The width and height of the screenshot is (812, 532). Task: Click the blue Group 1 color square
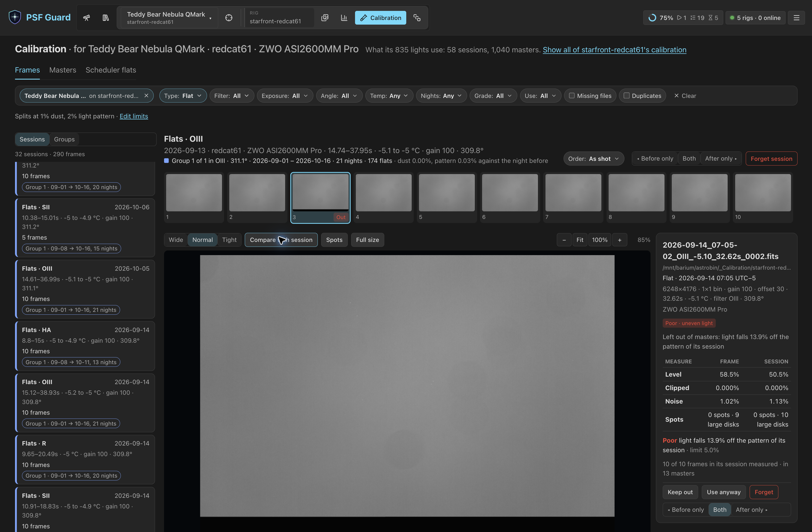click(x=166, y=161)
